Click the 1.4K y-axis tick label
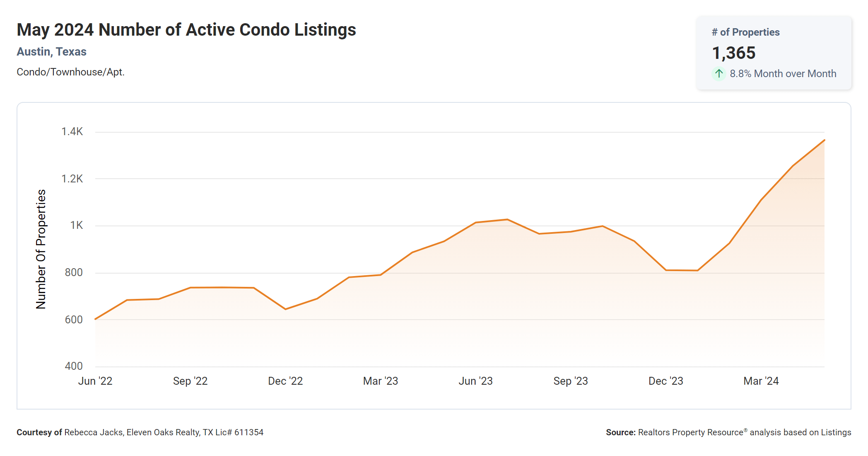Viewport: 868px width, 456px height. click(x=72, y=132)
